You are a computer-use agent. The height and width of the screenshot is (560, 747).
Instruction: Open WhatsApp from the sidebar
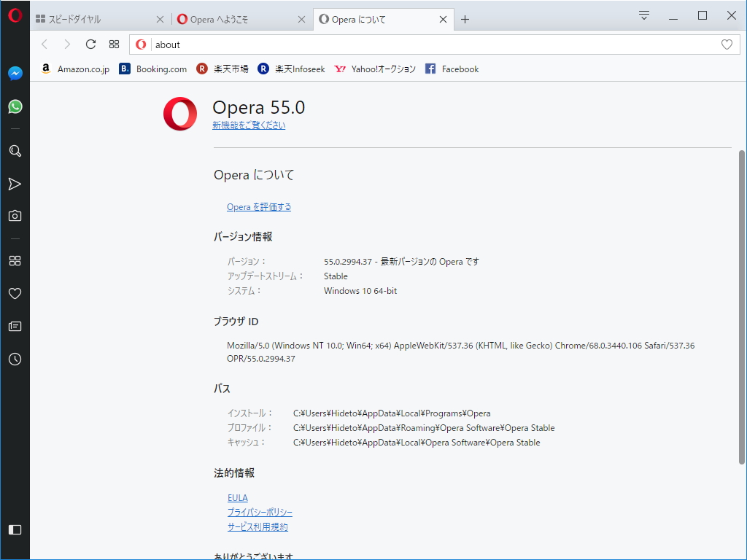15,106
